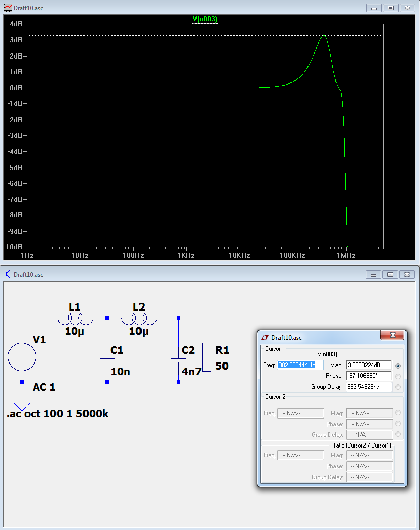
Task: Select the Cursor 1 Phase radio button
Action: pyautogui.click(x=398, y=376)
